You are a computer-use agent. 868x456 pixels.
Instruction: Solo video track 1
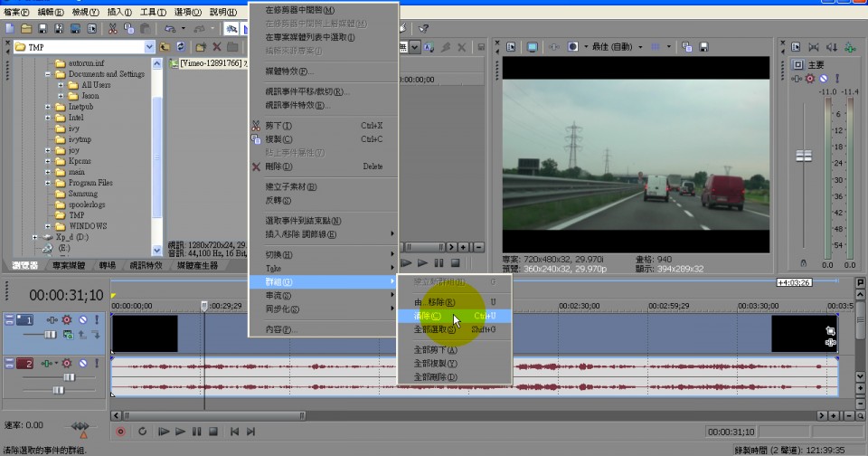pos(95,319)
